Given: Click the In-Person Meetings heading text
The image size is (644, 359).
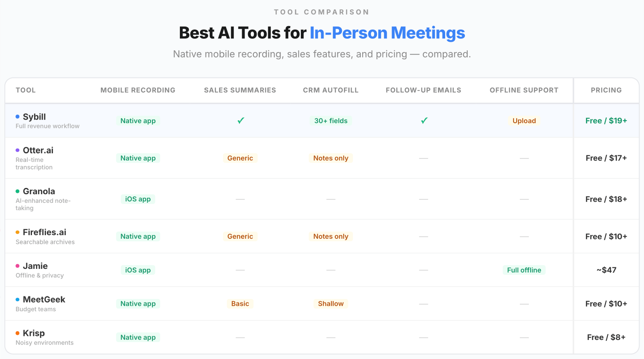Looking at the screenshot, I should [387, 33].
